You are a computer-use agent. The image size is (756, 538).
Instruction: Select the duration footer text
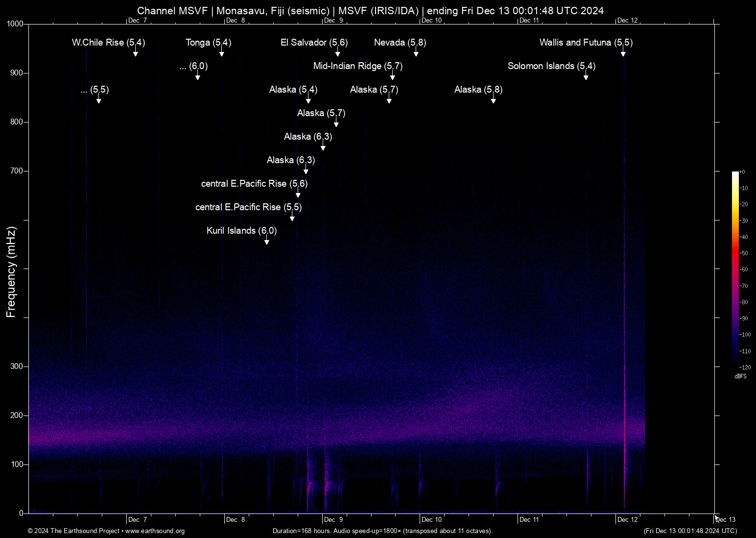pos(382,531)
